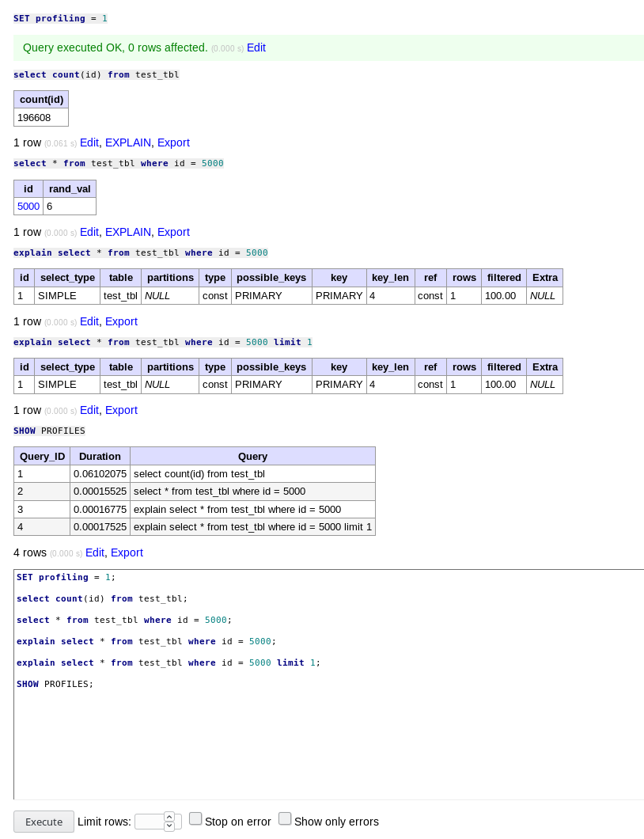
Task: Edit the select count(id) query
Action: pos(89,142)
